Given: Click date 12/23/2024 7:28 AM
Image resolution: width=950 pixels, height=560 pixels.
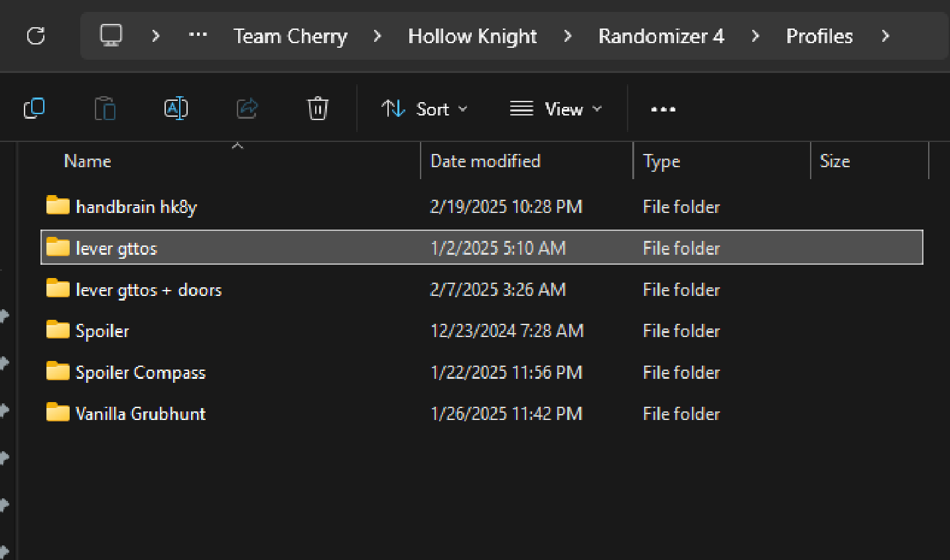Looking at the screenshot, I should click(x=507, y=331).
